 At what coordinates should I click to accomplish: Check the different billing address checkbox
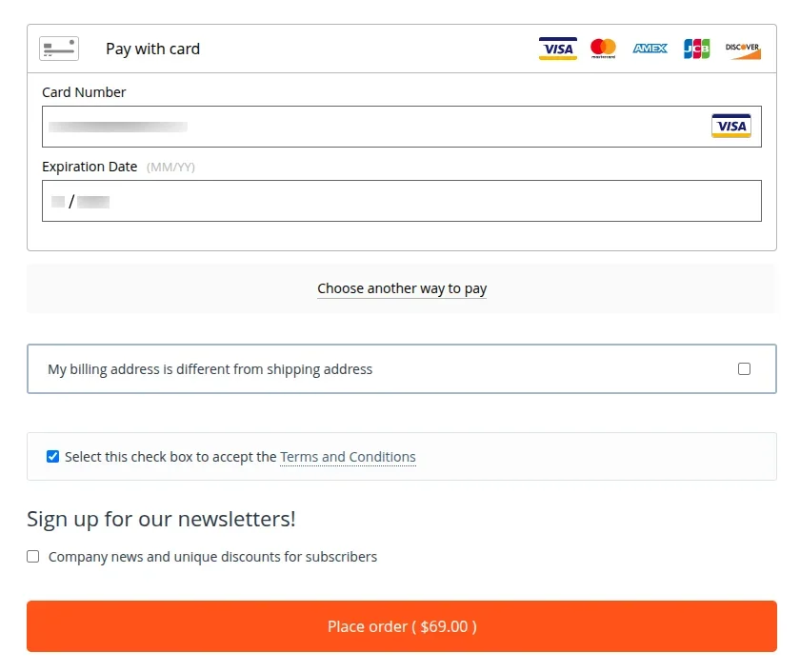(x=744, y=369)
